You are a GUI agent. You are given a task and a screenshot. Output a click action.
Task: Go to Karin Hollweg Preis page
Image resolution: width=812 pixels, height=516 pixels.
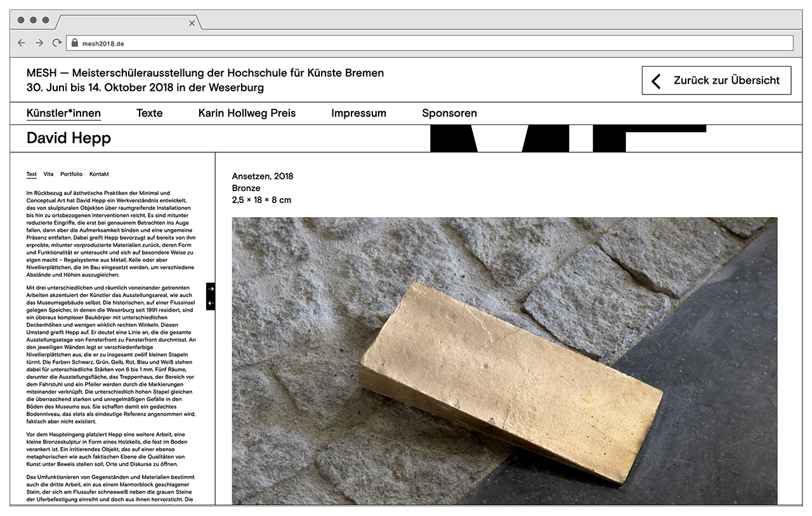pos(247,113)
